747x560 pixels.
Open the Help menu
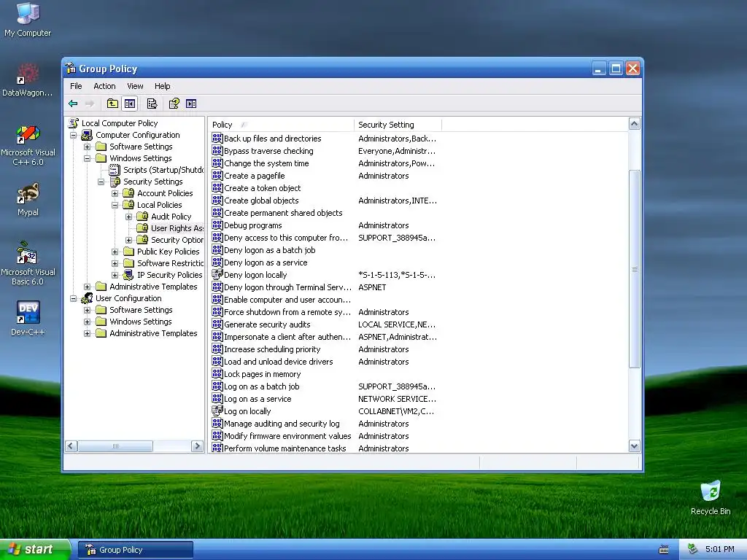point(162,86)
